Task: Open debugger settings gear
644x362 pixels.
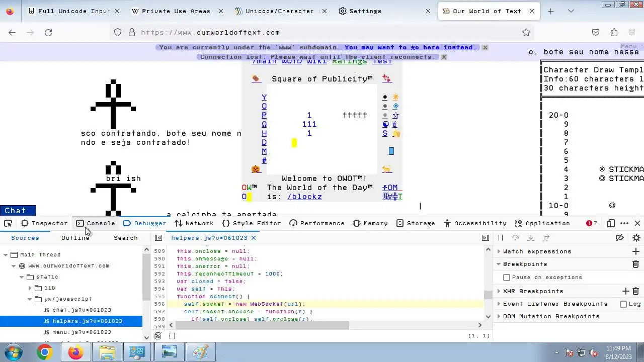Action: (636, 238)
